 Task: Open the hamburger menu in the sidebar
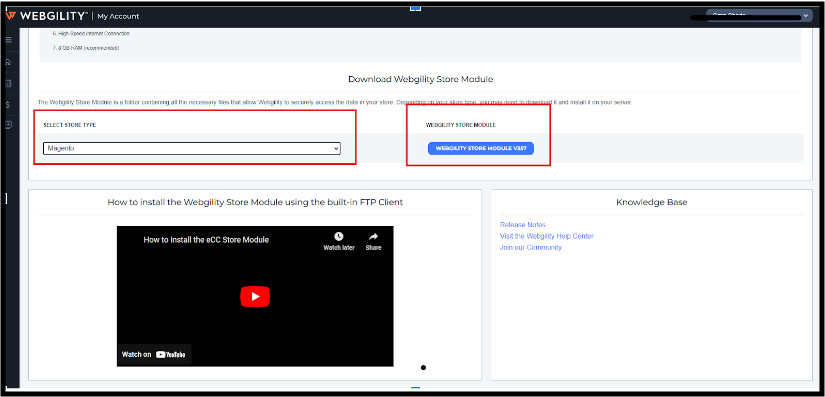tap(8, 39)
